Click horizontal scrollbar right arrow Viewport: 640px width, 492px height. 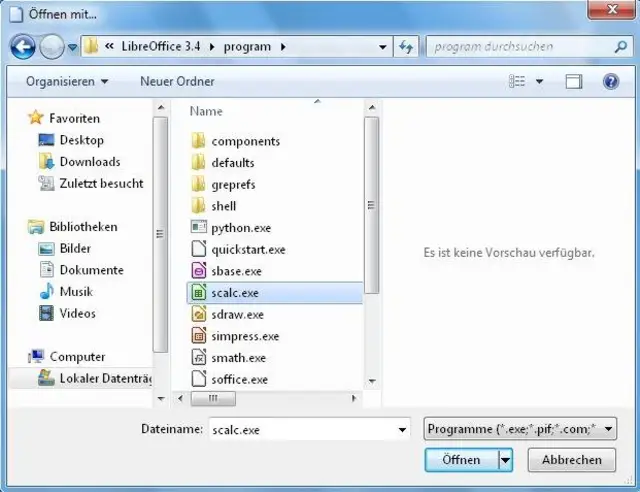(x=353, y=398)
